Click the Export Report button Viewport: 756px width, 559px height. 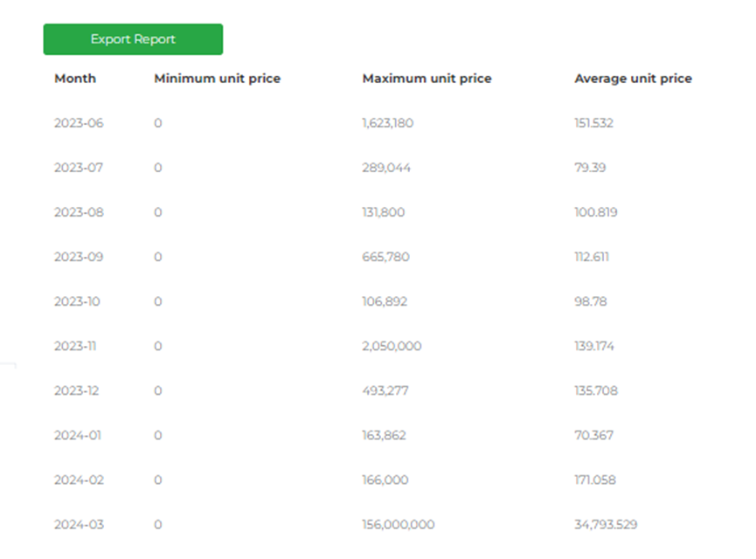click(x=133, y=39)
